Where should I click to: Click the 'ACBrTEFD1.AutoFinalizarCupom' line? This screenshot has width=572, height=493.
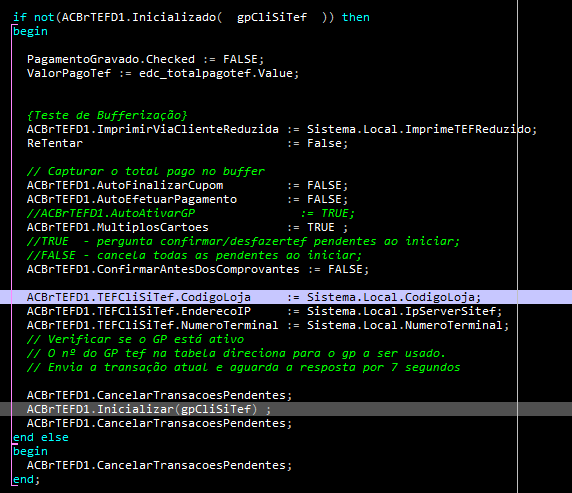188,185
